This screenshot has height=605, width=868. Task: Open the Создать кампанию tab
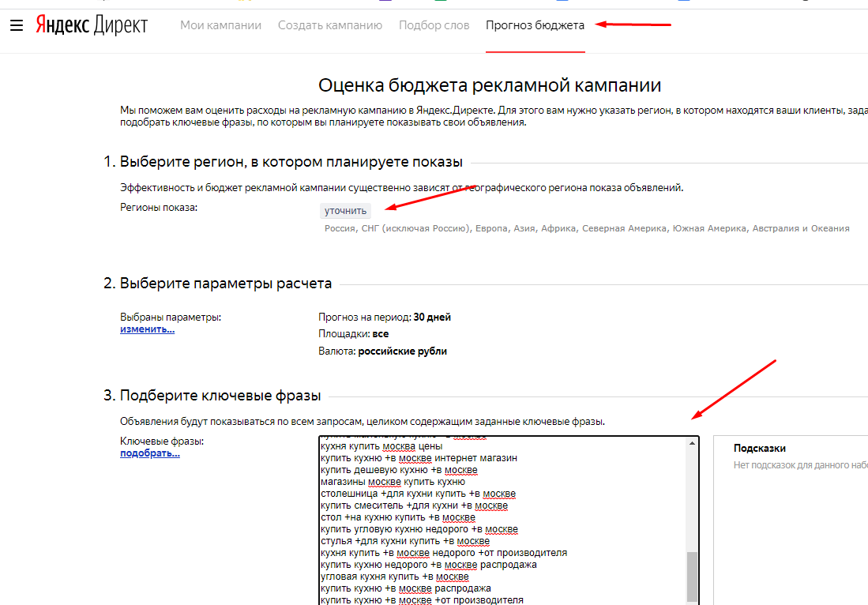[x=330, y=25]
